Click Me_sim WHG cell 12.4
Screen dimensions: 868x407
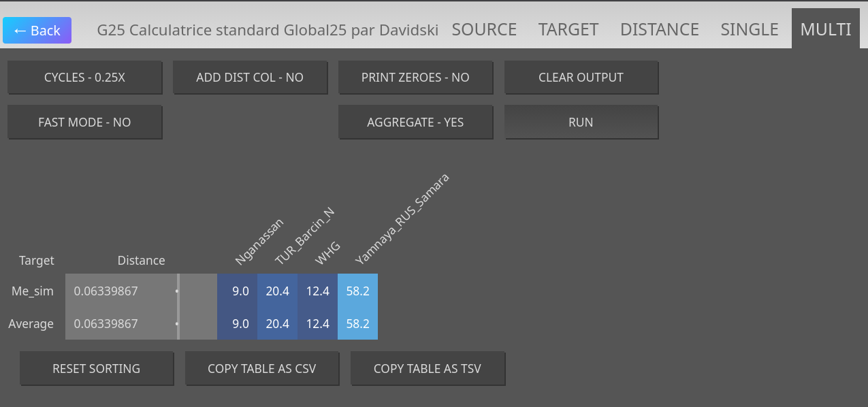point(317,291)
